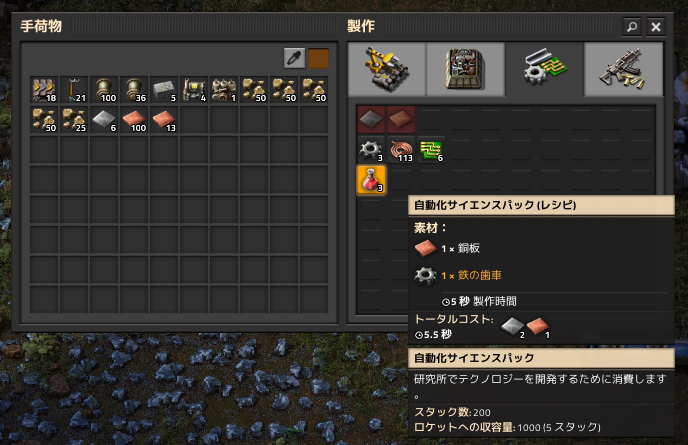The height and width of the screenshot is (445, 688).
Task: Pick the copper plate stack of 100
Action: point(134,119)
